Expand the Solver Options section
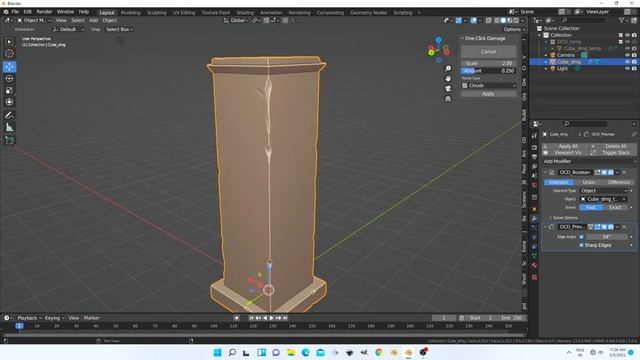 tap(563, 218)
